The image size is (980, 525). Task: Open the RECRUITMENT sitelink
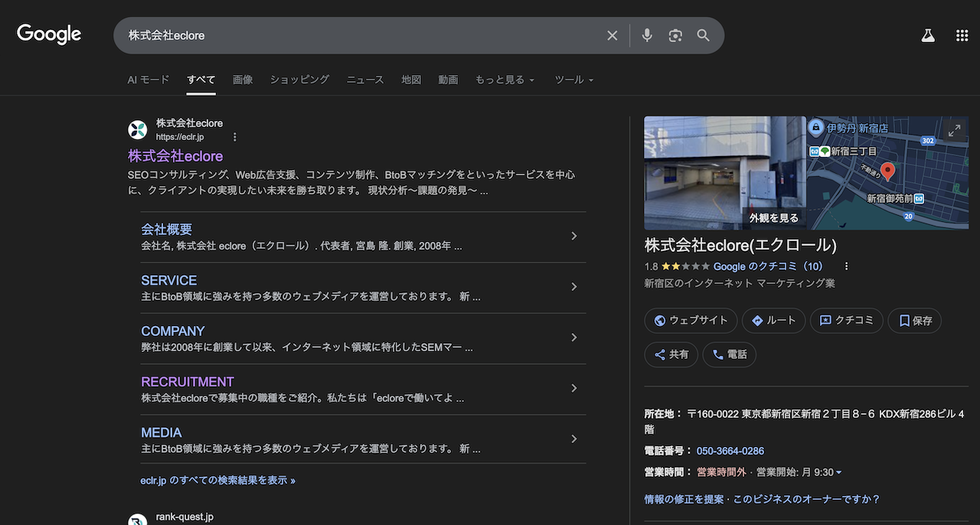188,381
